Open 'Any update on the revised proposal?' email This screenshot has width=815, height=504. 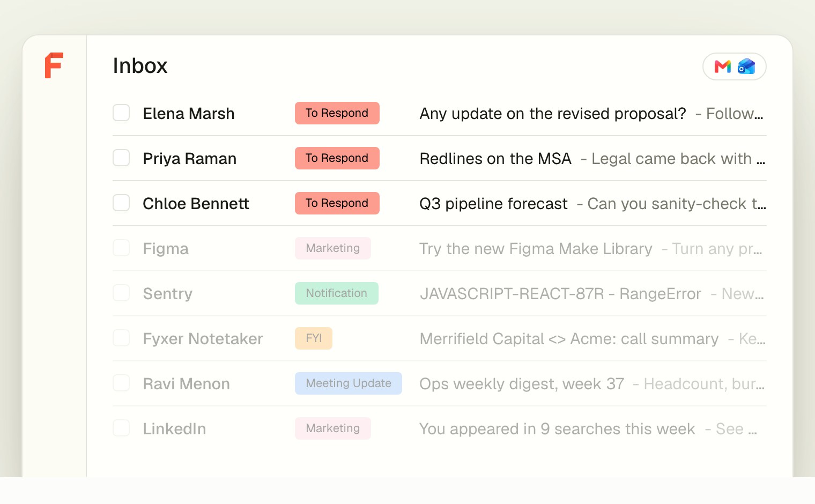tap(553, 114)
